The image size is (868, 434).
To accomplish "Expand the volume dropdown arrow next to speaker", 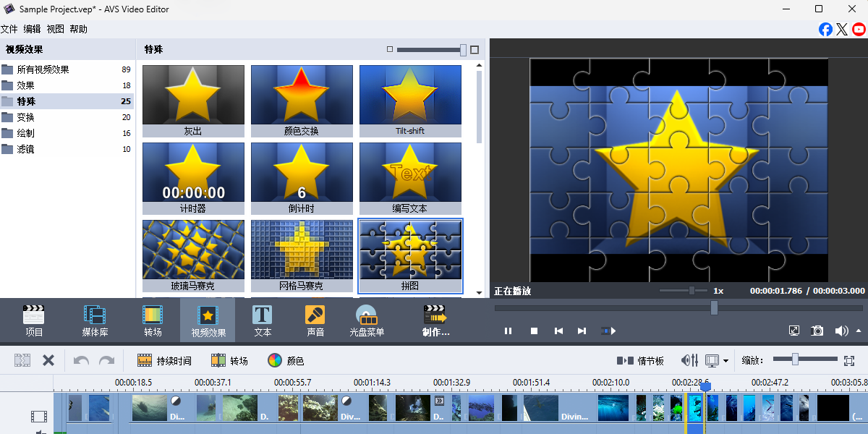I will (x=859, y=331).
